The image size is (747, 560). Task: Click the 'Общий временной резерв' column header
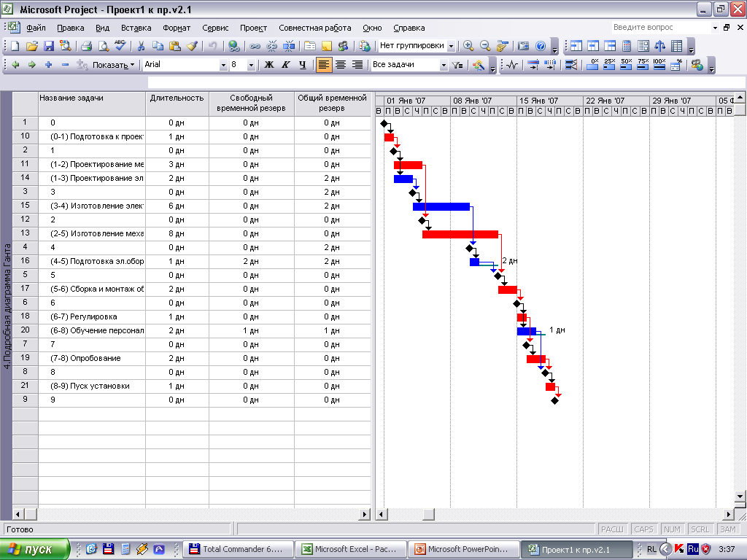[x=333, y=104]
